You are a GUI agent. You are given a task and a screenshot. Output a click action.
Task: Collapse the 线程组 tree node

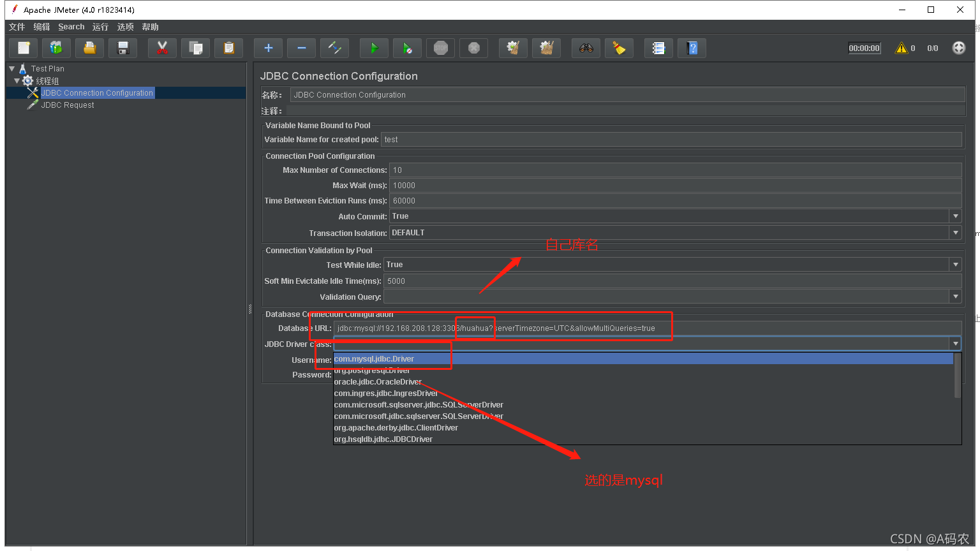coord(17,81)
